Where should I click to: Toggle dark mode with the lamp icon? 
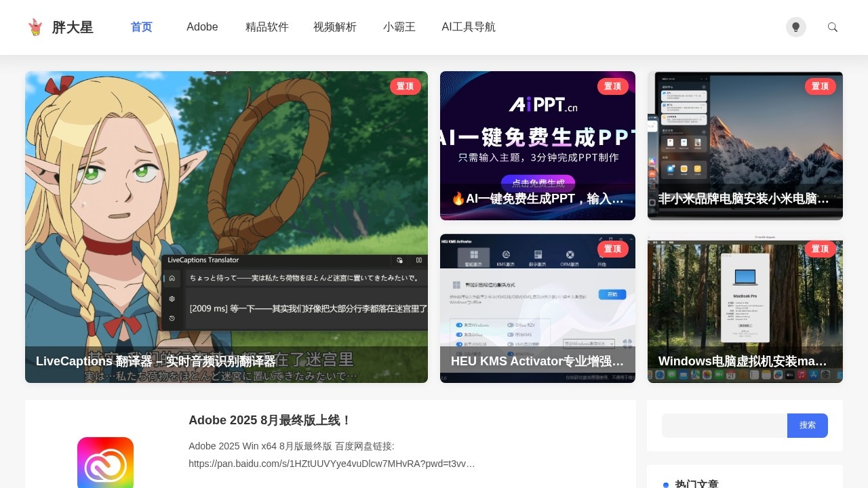[x=796, y=27]
